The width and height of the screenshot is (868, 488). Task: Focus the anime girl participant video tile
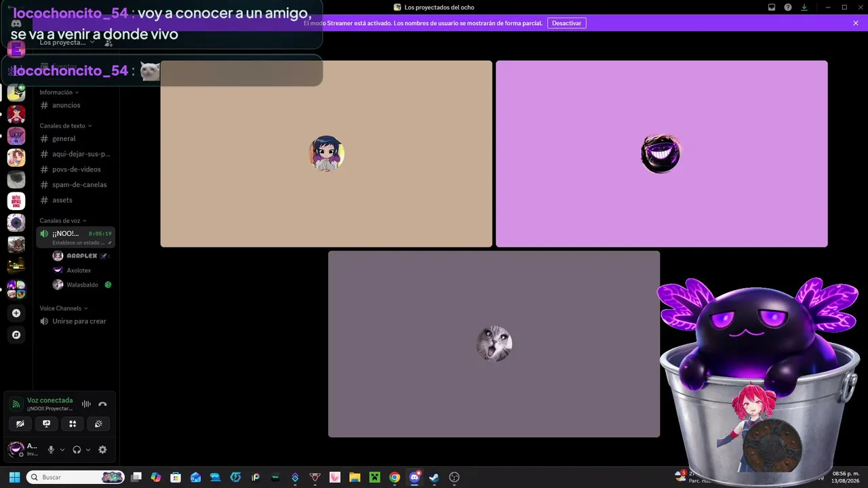(x=326, y=154)
